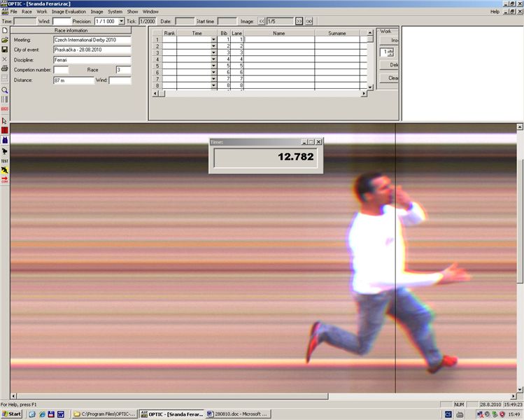Click the X close-file icon in left toolbar
This screenshot has height=420, width=524.
(5, 59)
